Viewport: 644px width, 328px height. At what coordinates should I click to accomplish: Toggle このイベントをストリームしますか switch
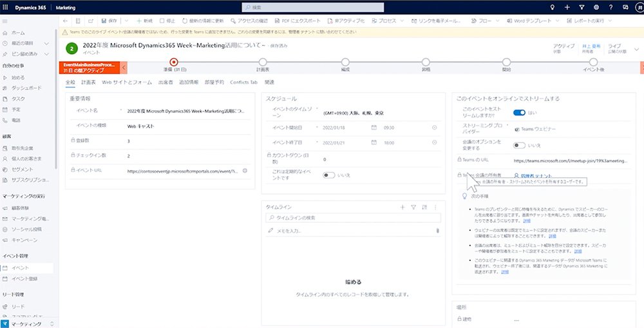(x=519, y=113)
